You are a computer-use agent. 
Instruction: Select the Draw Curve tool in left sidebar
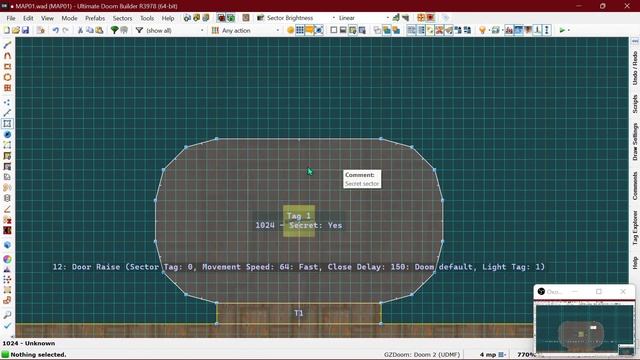coord(7,56)
